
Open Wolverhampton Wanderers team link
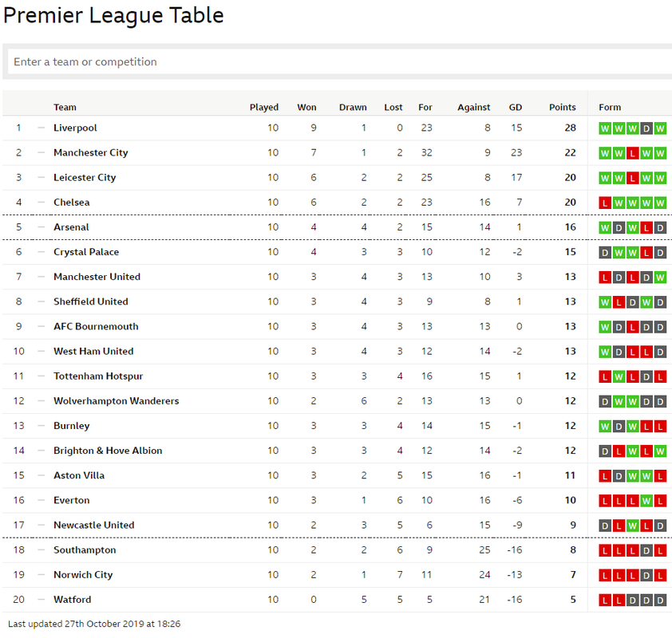117,401
